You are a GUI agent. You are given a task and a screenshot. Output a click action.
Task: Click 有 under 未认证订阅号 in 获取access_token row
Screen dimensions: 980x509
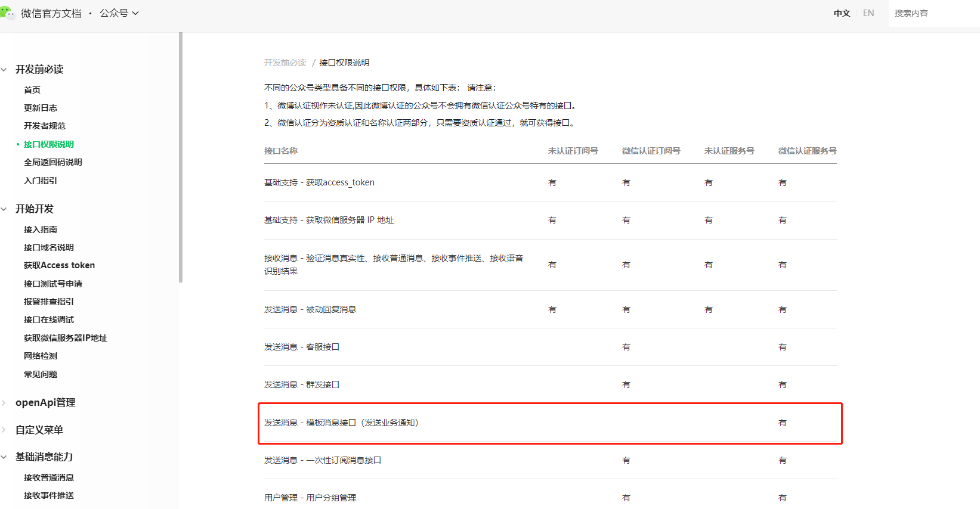(x=552, y=182)
